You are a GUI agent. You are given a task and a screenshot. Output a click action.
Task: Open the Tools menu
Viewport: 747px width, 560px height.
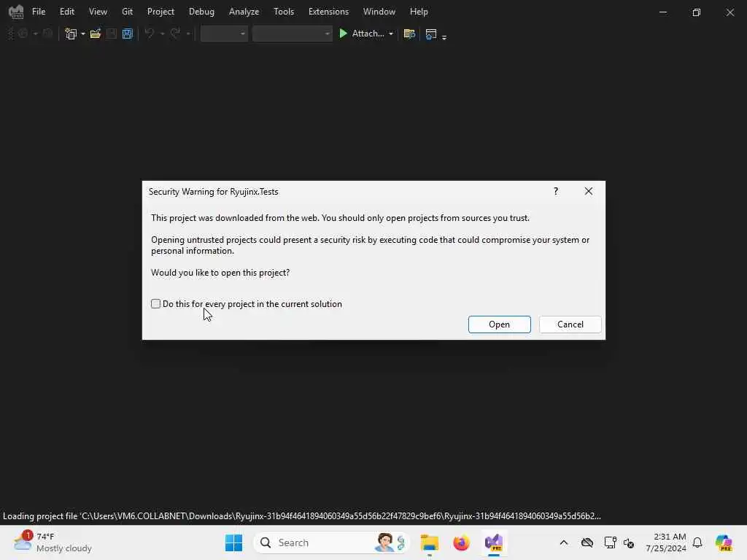(x=284, y=12)
